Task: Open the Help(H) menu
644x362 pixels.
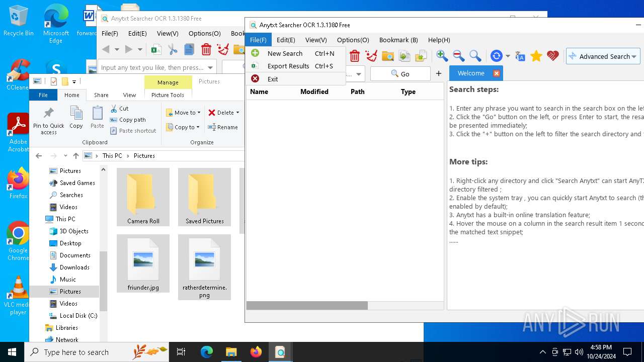Action: click(x=439, y=40)
